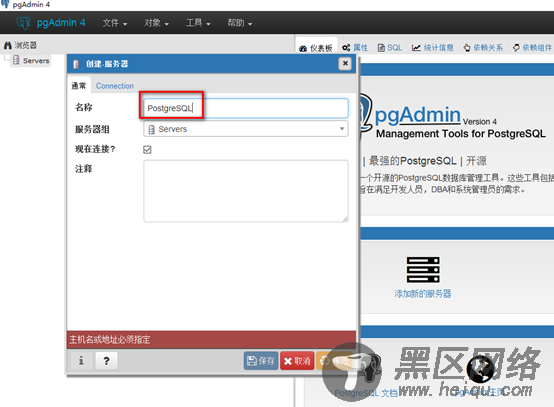This screenshot has width=554, height=407.
Task: Click the 主机名或地址必须指定 error message bar
Action: point(211,340)
